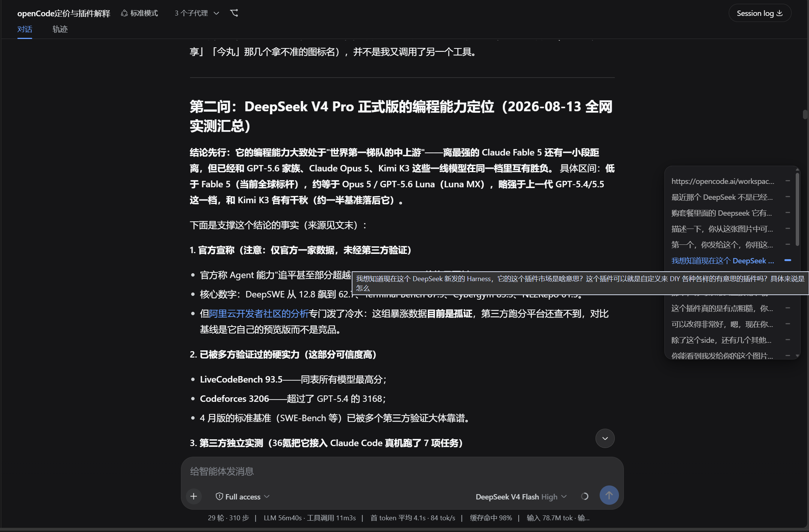Click the dash marker beside 这个插件真的是有点粗糙

point(788,308)
